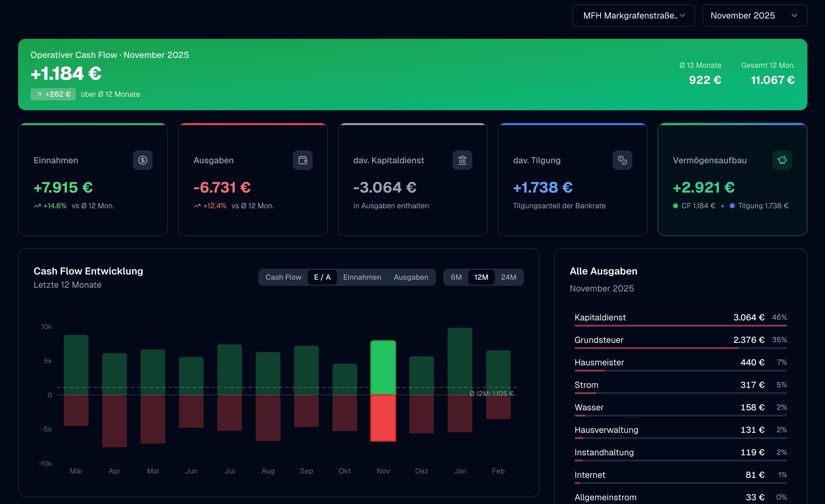Toggle the chart to Ausgaben view

[411, 277]
